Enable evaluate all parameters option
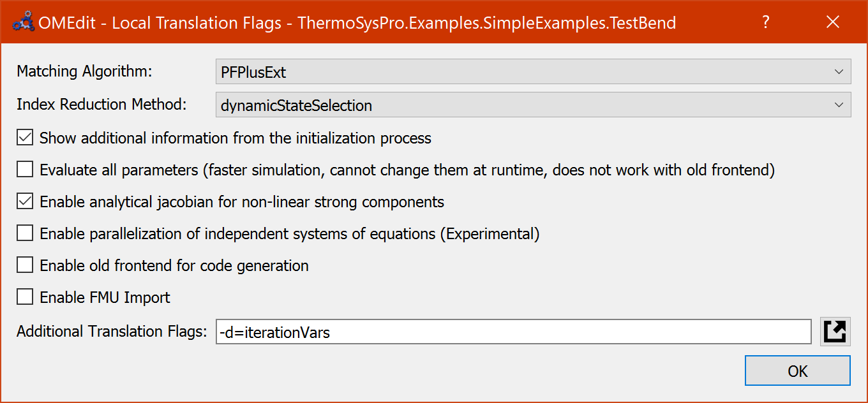Image resolution: width=868 pixels, height=403 pixels. tap(24, 169)
